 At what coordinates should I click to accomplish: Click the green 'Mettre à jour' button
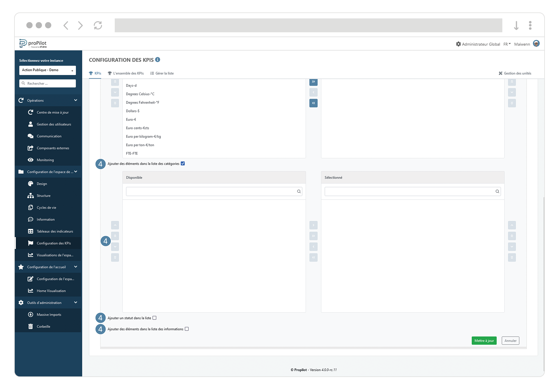(x=484, y=340)
